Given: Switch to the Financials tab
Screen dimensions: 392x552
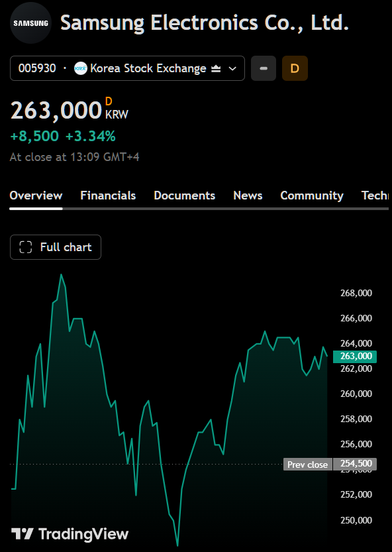Looking at the screenshot, I should [108, 195].
